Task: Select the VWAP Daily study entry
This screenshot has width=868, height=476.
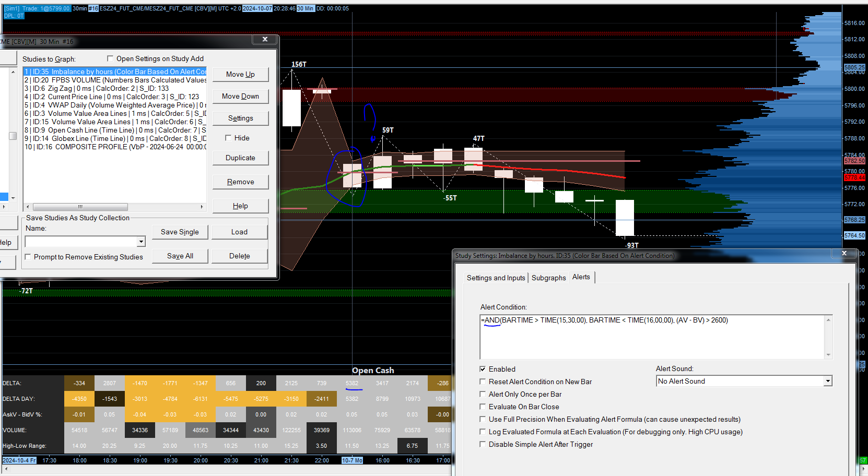Action: click(115, 105)
